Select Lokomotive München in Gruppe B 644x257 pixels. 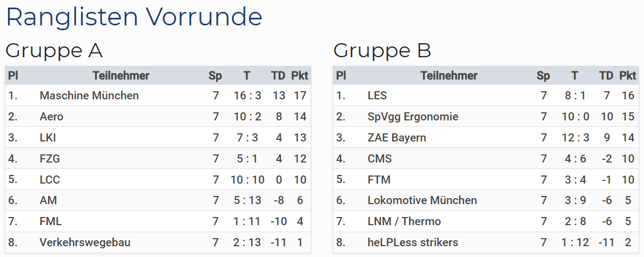tap(422, 201)
